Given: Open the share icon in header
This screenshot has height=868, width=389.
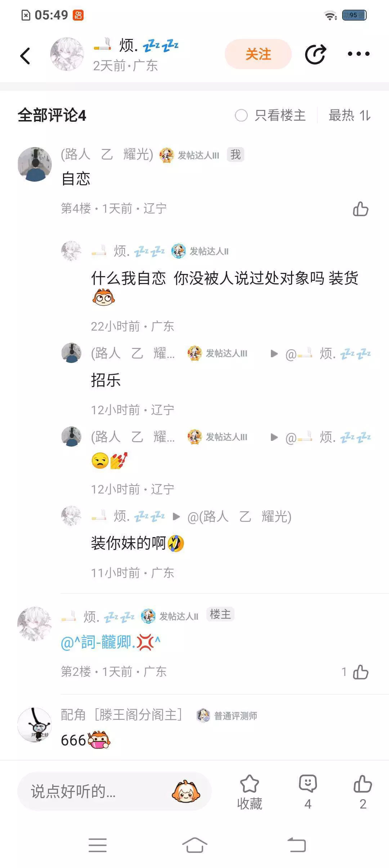Looking at the screenshot, I should pos(316,54).
